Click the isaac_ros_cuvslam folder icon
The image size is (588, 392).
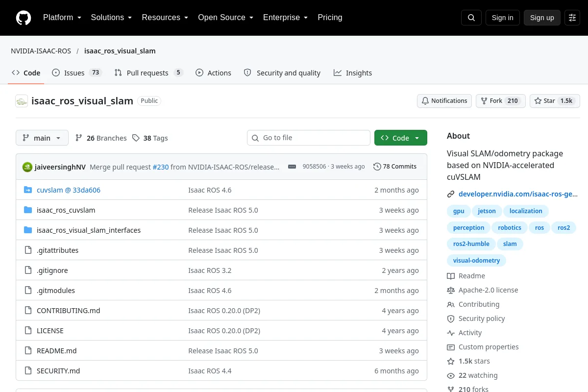[x=28, y=210]
